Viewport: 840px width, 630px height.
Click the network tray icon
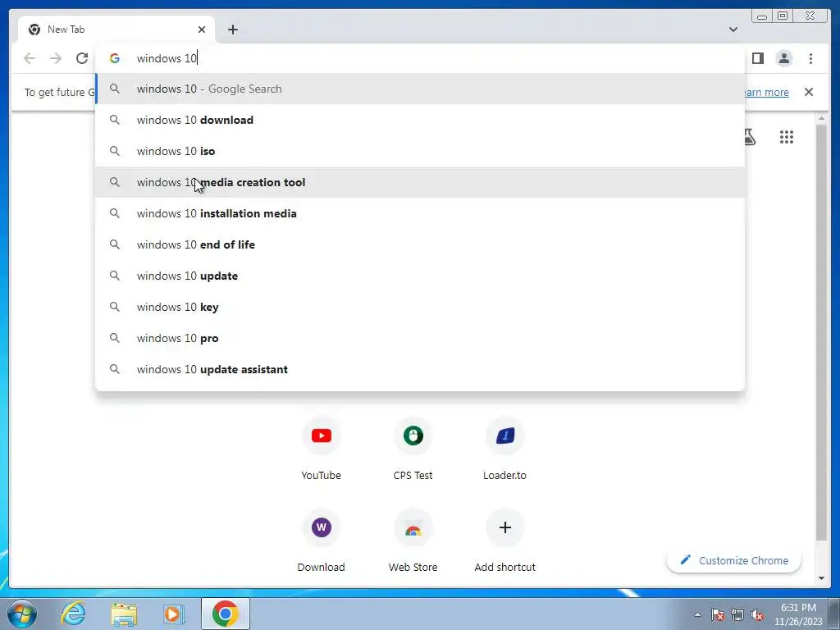coord(737,614)
